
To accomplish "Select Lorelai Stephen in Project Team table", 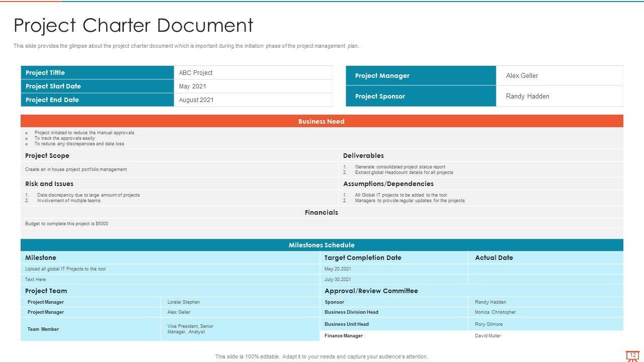I will [184, 302].
